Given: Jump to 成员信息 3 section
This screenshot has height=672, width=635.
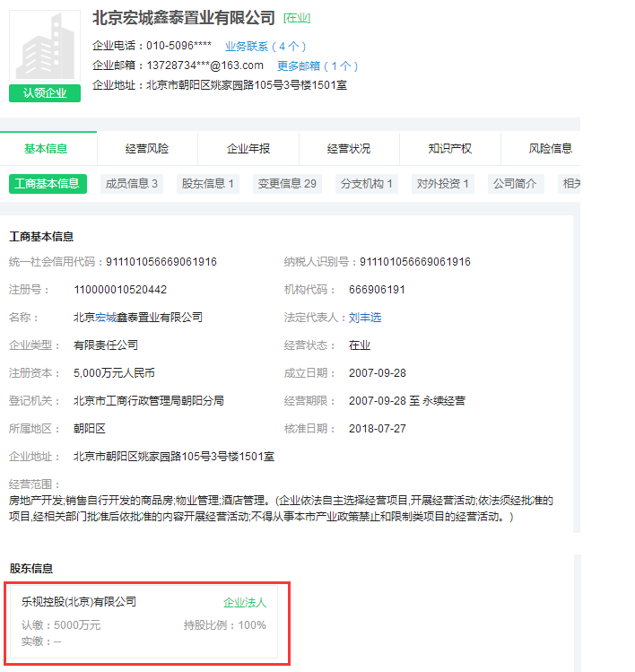Looking at the screenshot, I should tap(132, 184).
